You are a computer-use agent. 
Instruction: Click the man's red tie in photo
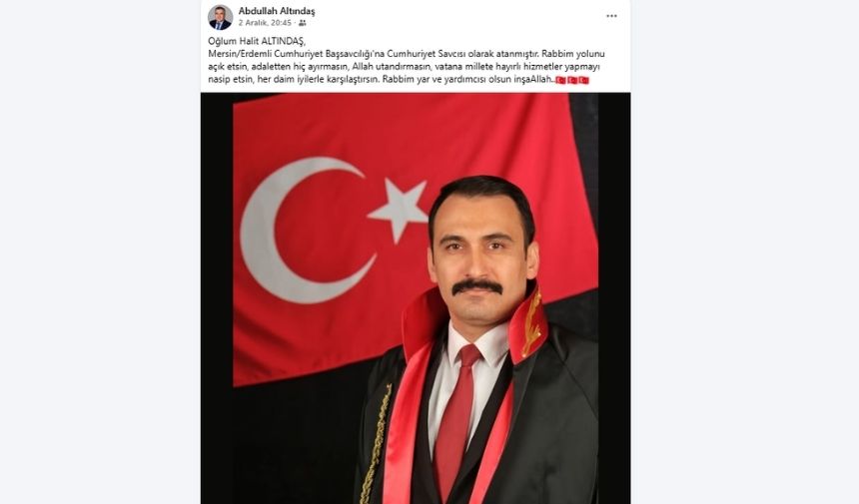(x=457, y=418)
